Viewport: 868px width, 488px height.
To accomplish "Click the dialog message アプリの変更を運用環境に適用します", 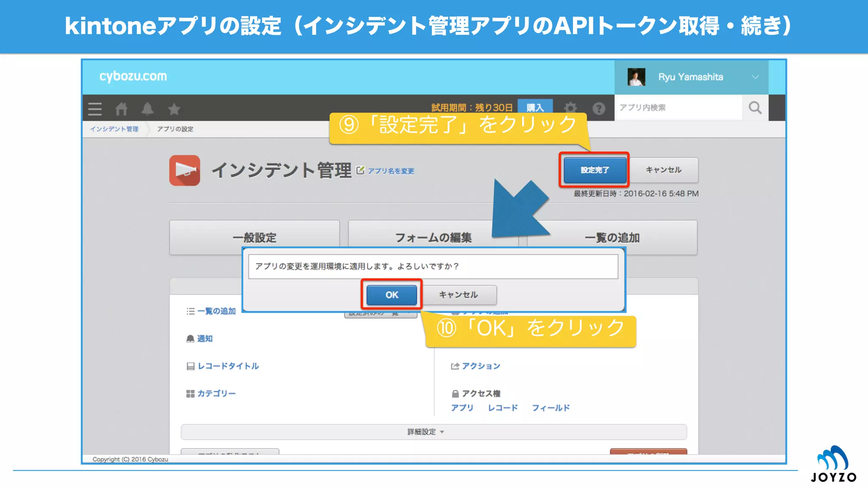I will [357, 266].
